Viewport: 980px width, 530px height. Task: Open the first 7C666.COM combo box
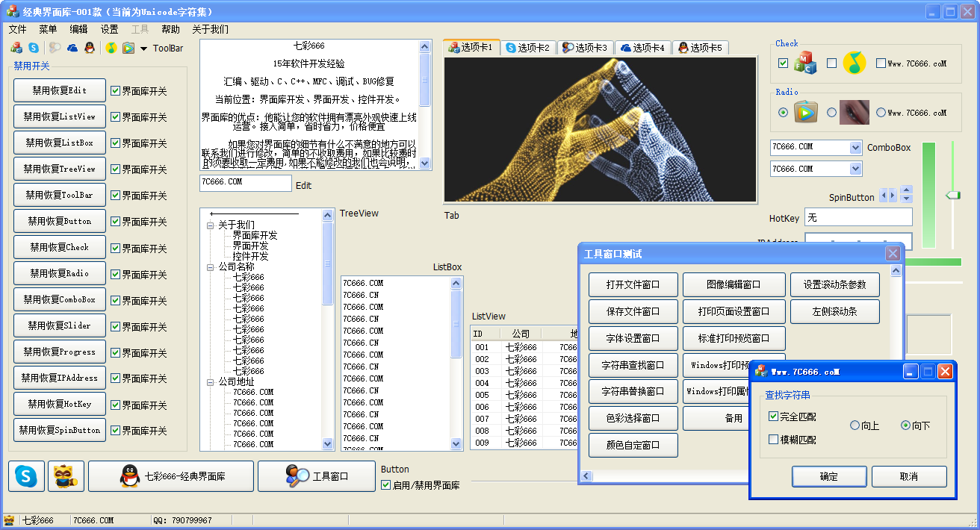(x=855, y=148)
